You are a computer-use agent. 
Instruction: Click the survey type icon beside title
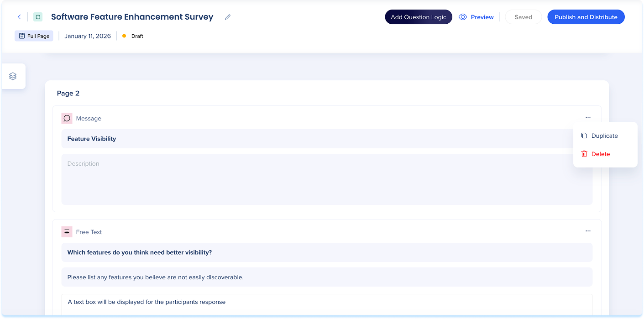[38, 17]
